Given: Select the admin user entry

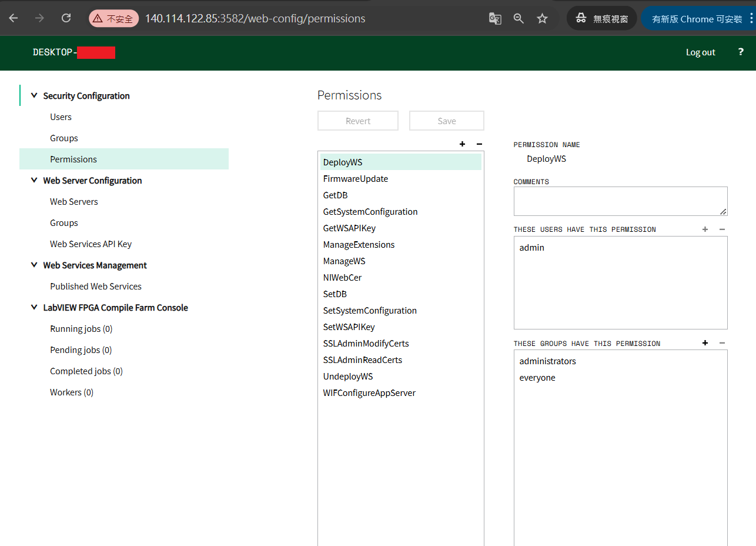Looking at the screenshot, I should pos(620,248).
